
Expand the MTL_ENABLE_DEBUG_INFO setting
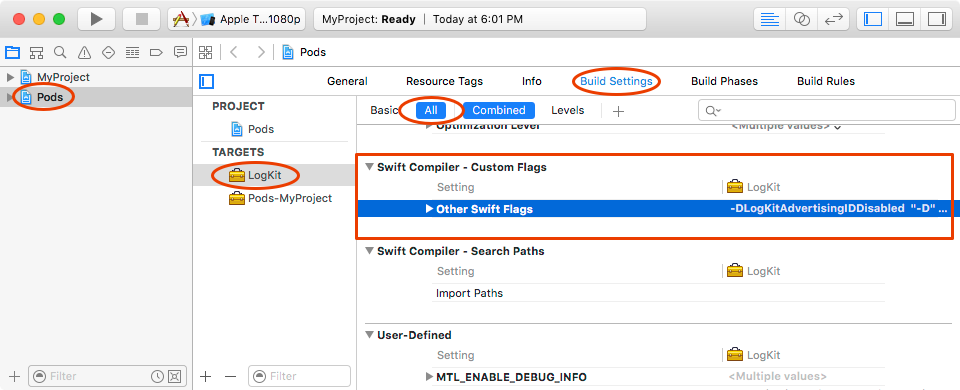click(x=429, y=377)
